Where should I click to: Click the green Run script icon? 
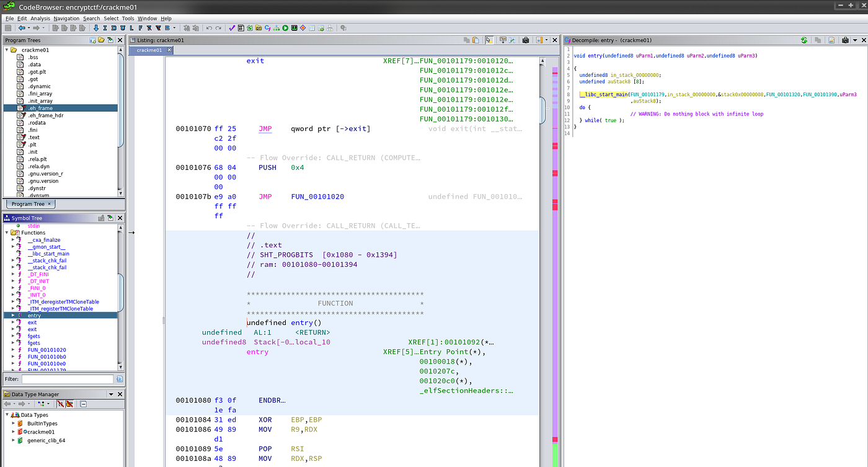pos(285,28)
